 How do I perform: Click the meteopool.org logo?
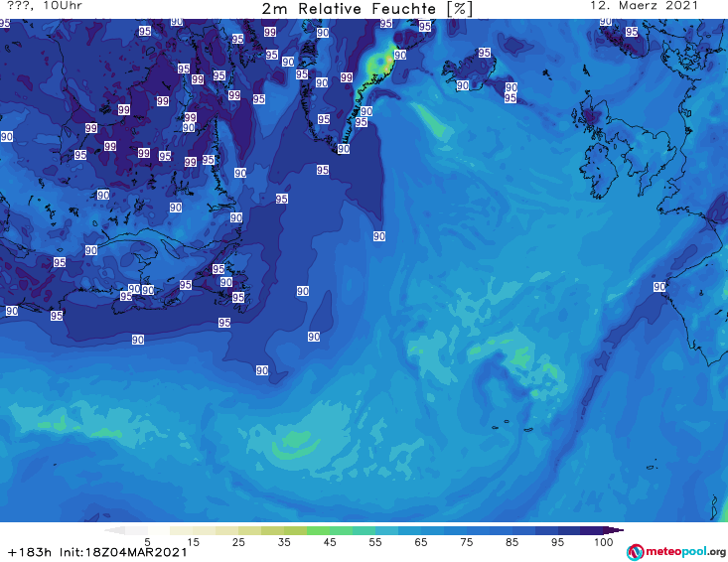(x=675, y=552)
